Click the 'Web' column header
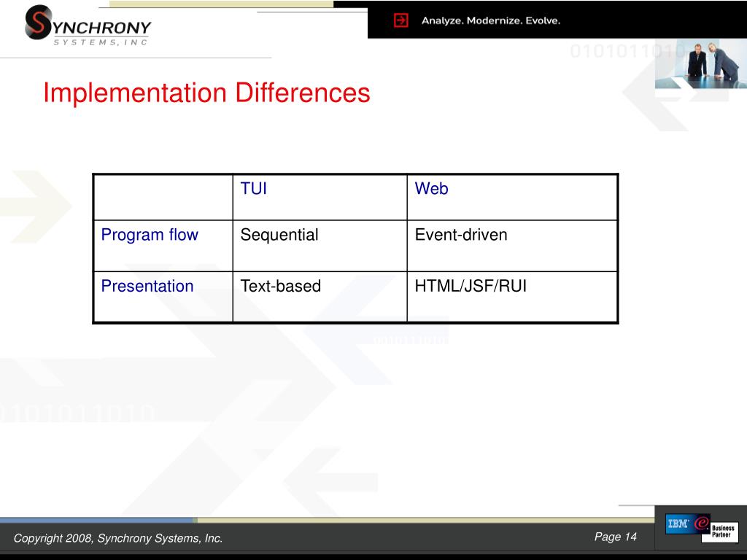 click(431, 189)
